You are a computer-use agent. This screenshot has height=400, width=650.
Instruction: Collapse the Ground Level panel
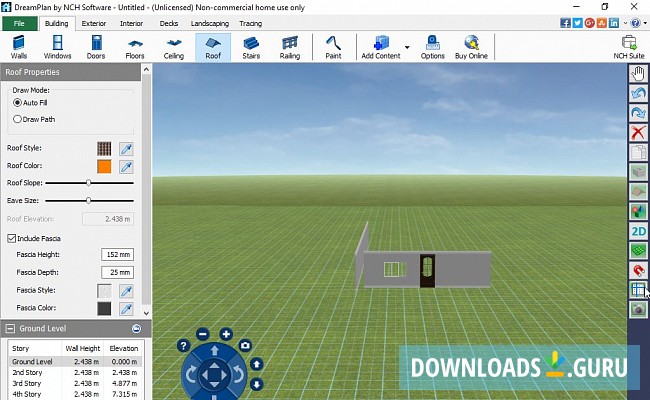pos(10,329)
